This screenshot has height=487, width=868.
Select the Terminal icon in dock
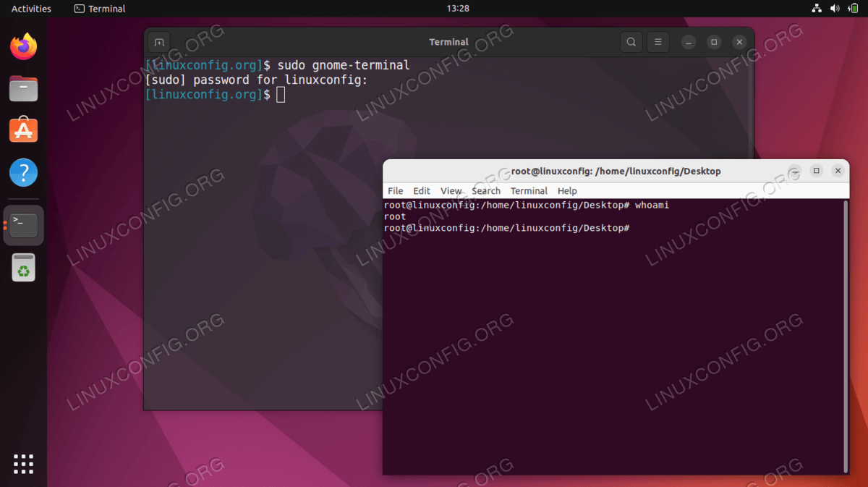(23, 225)
